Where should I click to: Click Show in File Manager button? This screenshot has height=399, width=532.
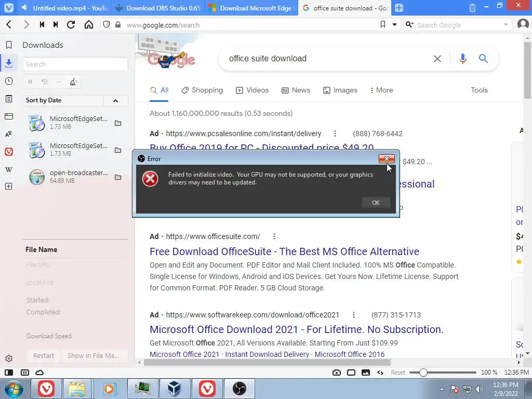(x=94, y=355)
